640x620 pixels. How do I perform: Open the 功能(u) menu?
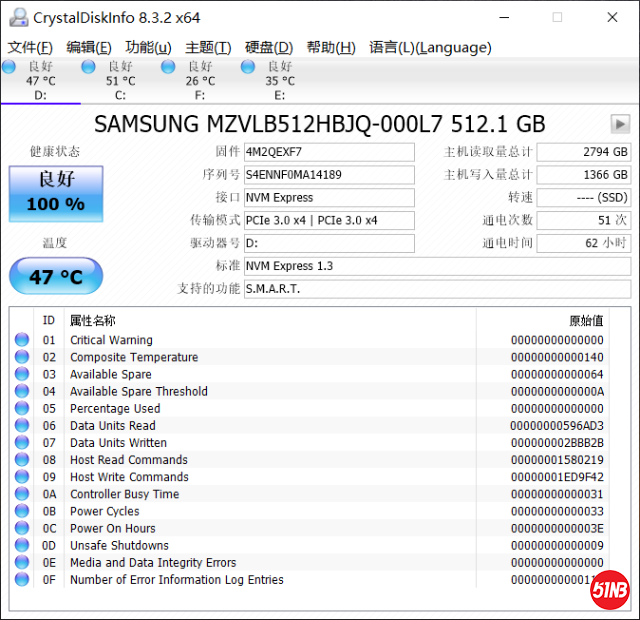[148, 47]
